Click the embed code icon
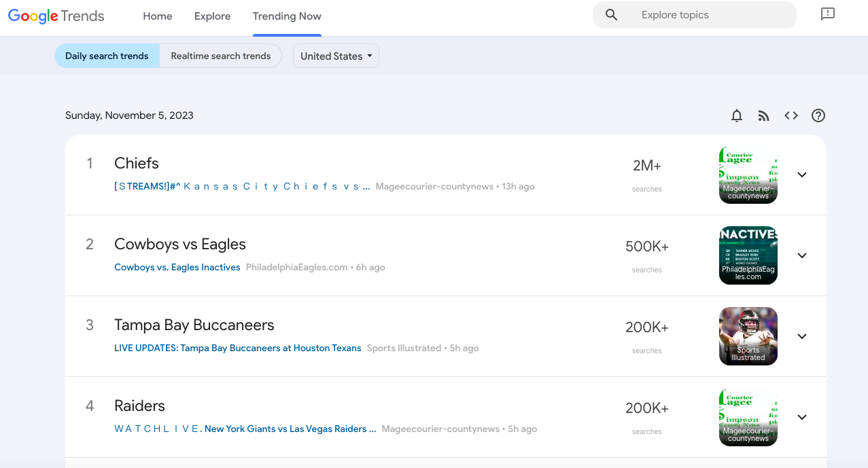 coord(791,115)
